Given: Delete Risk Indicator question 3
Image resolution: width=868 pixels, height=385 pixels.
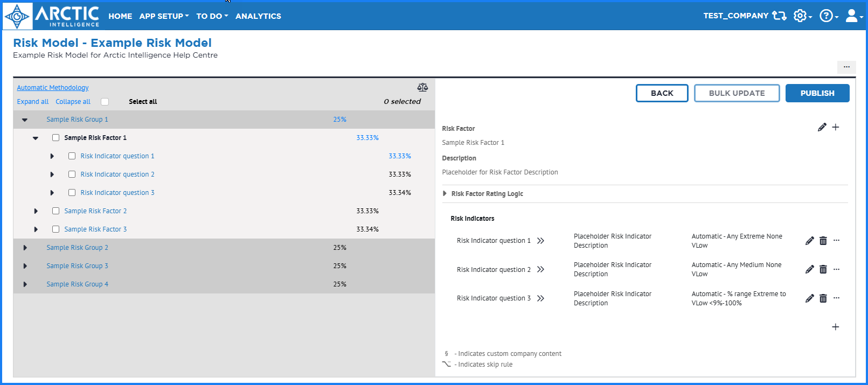Looking at the screenshot, I should click(x=823, y=298).
